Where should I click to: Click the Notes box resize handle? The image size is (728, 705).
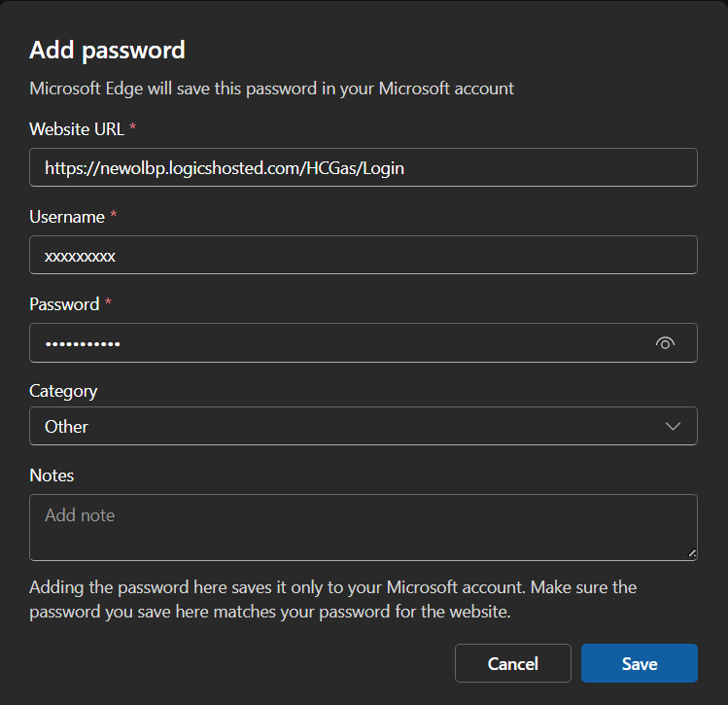coord(692,554)
